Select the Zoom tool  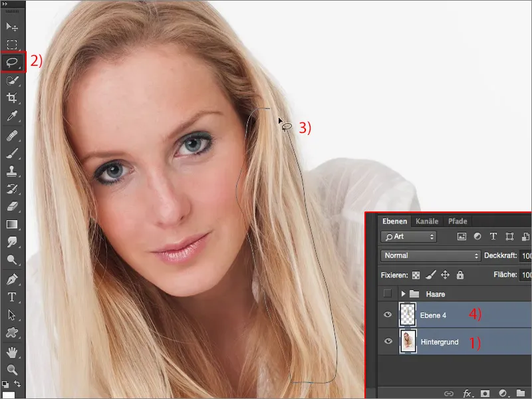pyautogui.click(x=12, y=370)
